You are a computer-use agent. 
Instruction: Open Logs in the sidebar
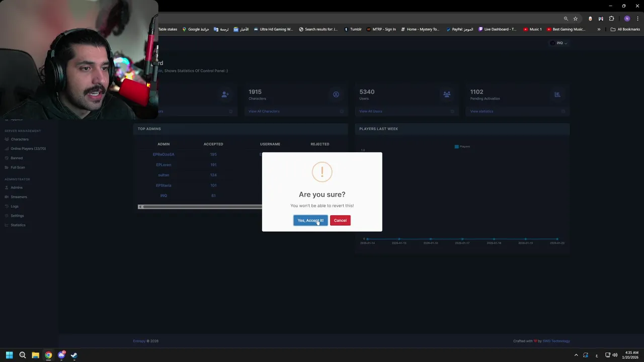(15, 206)
